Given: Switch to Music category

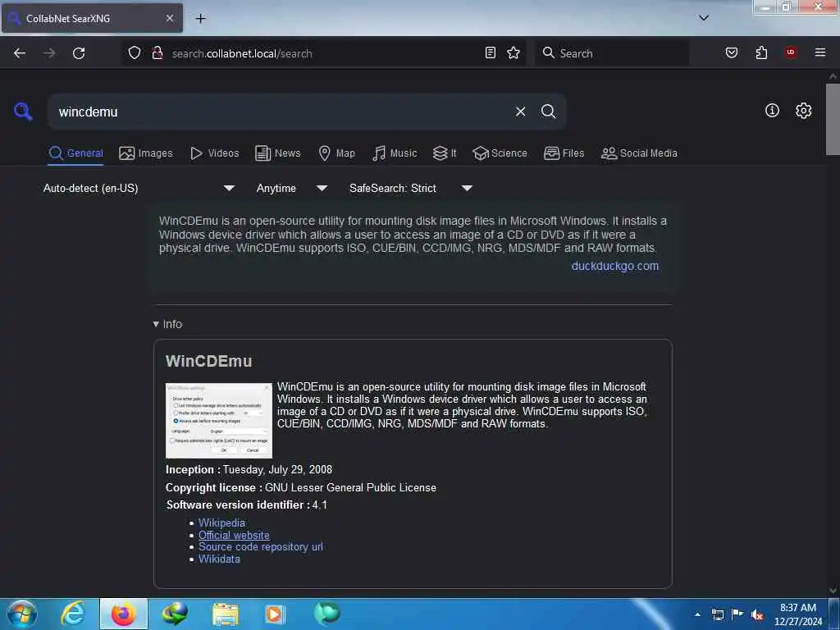Looking at the screenshot, I should pyautogui.click(x=395, y=153).
